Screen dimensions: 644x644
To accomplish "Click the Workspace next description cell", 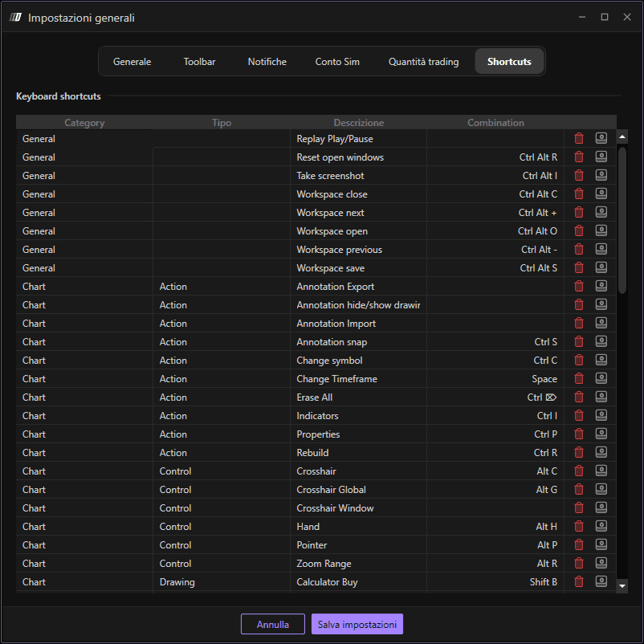I will [359, 212].
